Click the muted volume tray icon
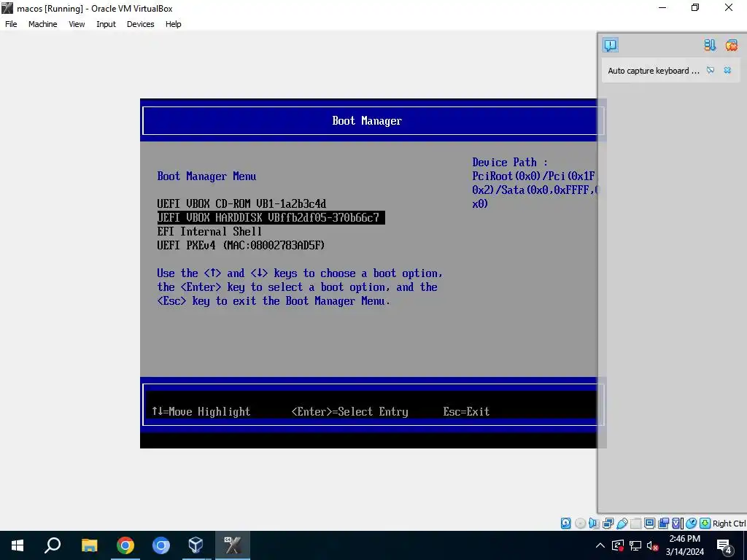Screen dimensions: 747x560 point(653,545)
